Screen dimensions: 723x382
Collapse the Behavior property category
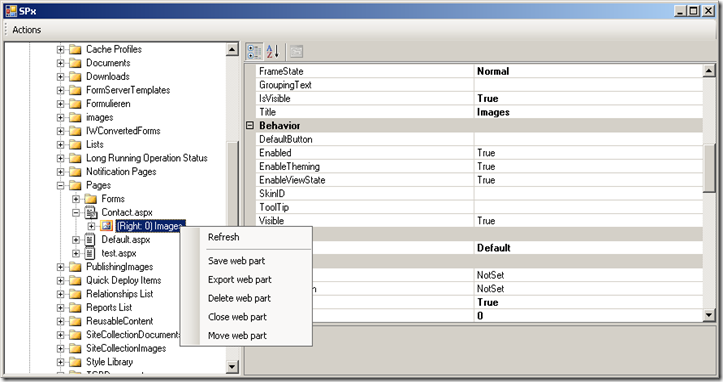[250, 125]
